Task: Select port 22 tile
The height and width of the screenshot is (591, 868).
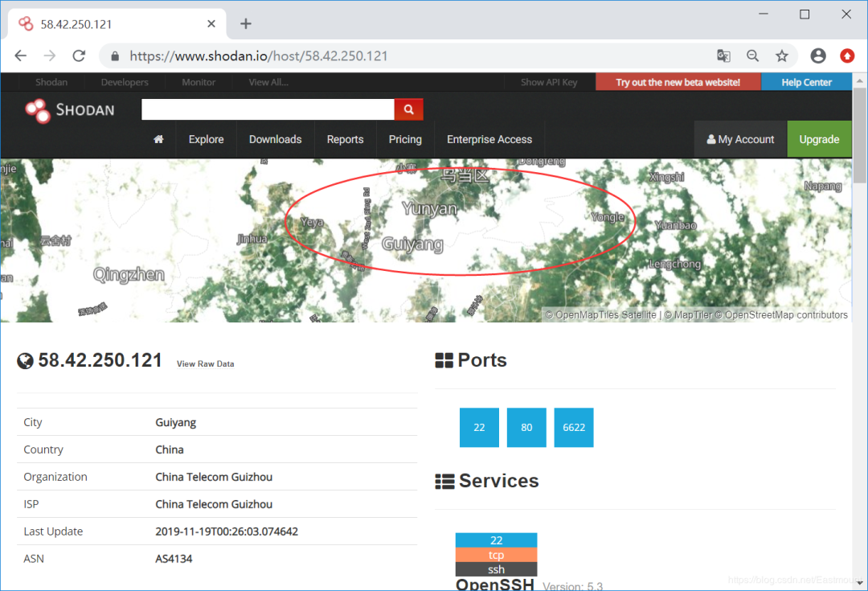Action: (479, 428)
